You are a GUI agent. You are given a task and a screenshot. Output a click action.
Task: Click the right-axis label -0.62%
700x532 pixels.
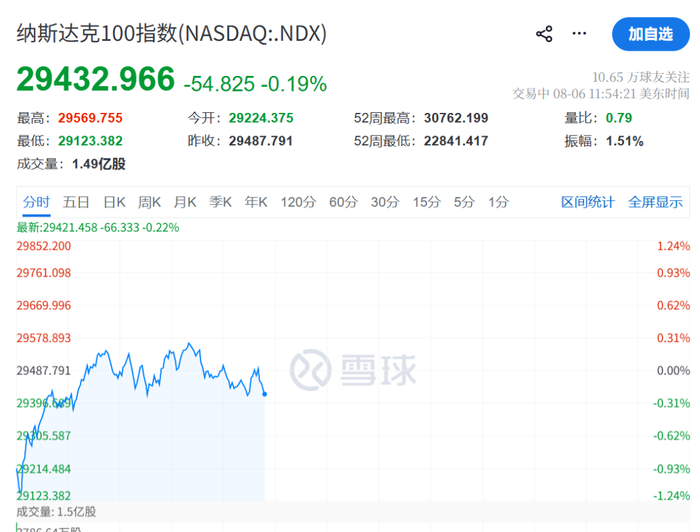[x=671, y=436]
